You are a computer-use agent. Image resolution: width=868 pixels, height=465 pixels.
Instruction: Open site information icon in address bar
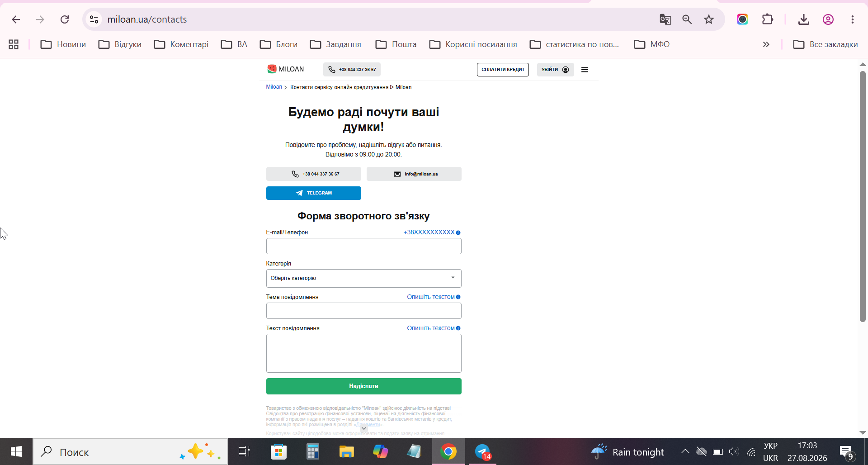94,19
